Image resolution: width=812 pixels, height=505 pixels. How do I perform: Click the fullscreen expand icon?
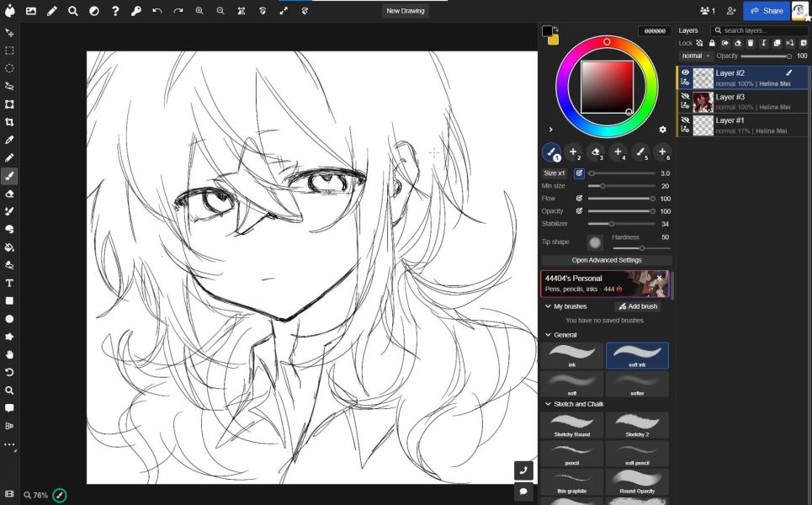coord(283,11)
